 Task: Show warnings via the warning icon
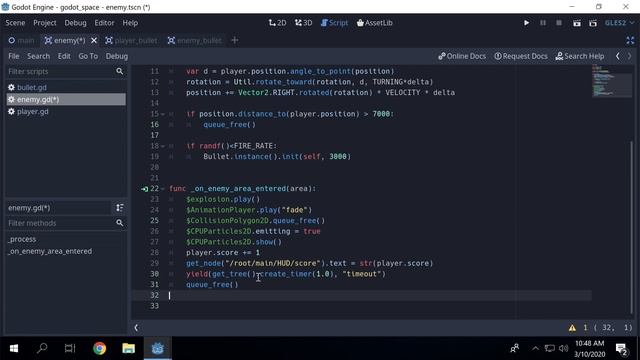tap(572, 328)
